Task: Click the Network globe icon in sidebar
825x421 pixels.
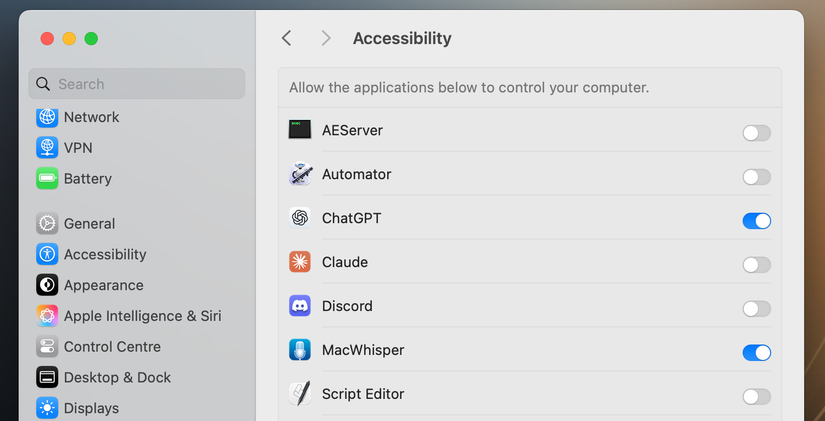Action: (x=47, y=117)
